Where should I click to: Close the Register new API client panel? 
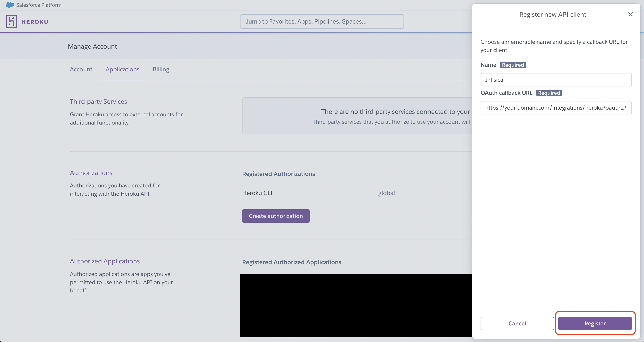tap(631, 14)
